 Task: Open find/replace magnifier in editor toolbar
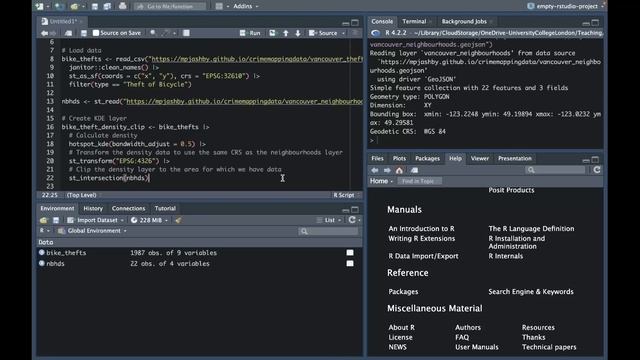click(153, 33)
